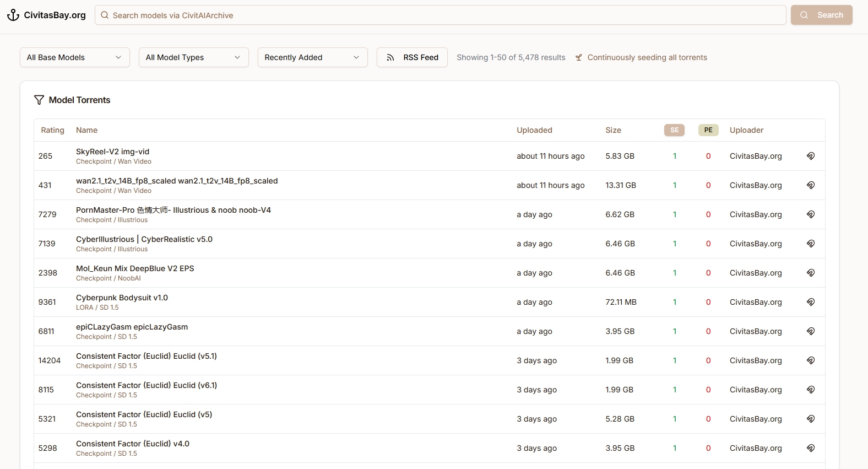This screenshot has height=469, width=868.
Task: Click the RSS Feed button
Action: pyautogui.click(x=412, y=57)
